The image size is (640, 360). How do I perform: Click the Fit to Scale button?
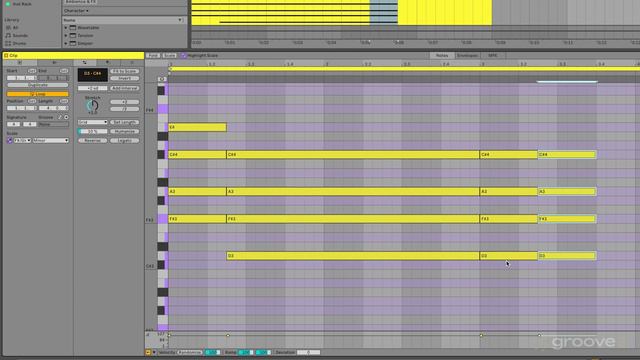124,71
